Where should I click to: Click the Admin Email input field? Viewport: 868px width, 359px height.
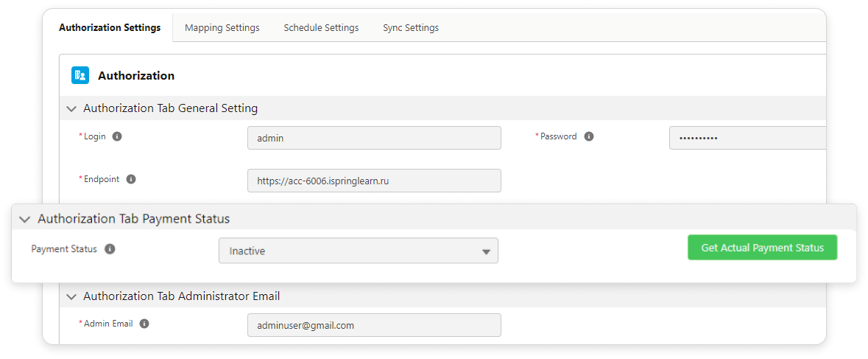click(x=374, y=325)
